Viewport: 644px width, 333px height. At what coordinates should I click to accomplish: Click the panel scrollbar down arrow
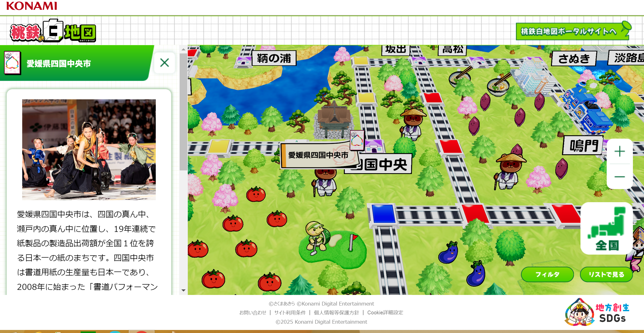pos(183,290)
